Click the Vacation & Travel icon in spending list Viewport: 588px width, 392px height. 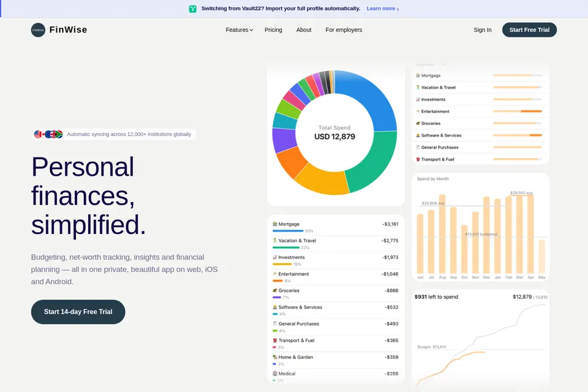click(x=275, y=241)
